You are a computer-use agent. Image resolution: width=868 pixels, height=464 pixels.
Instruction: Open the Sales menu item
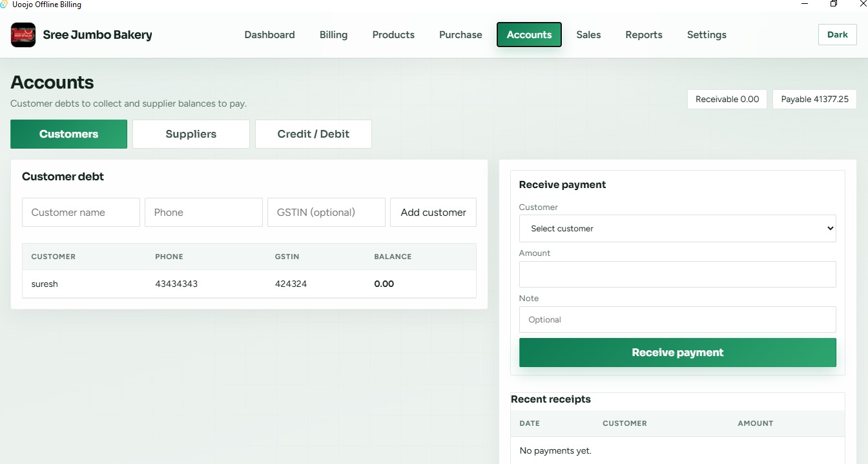(588, 35)
